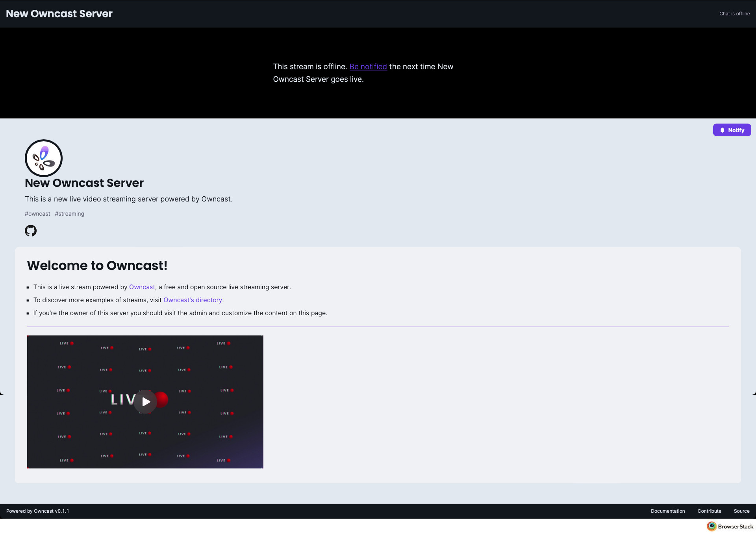The height and width of the screenshot is (534, 756).
Task: Click the bullet about owner visiting admin
Action: 180,313
